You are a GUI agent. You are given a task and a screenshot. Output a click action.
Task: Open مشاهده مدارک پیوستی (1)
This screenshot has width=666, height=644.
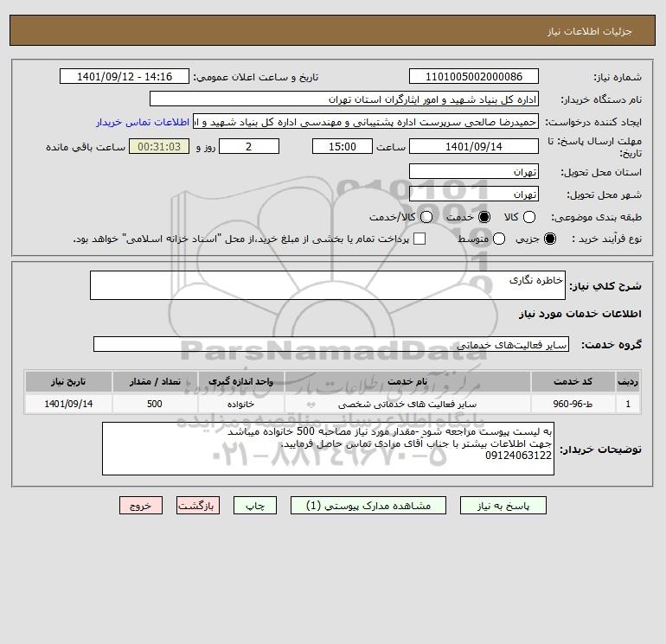pos(368,506)
